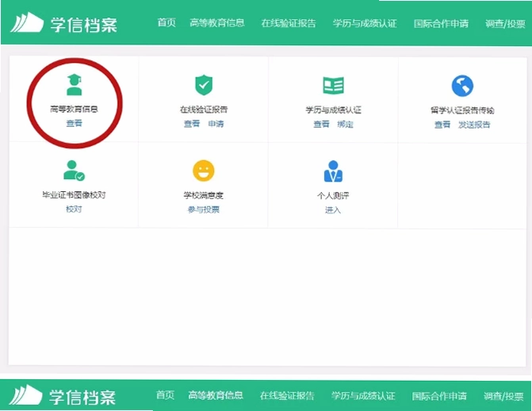The width and height of the screenshot is (532, 411).
Task: Open 高等教育信息 in the top navigation
Action: tap(217, 23)
